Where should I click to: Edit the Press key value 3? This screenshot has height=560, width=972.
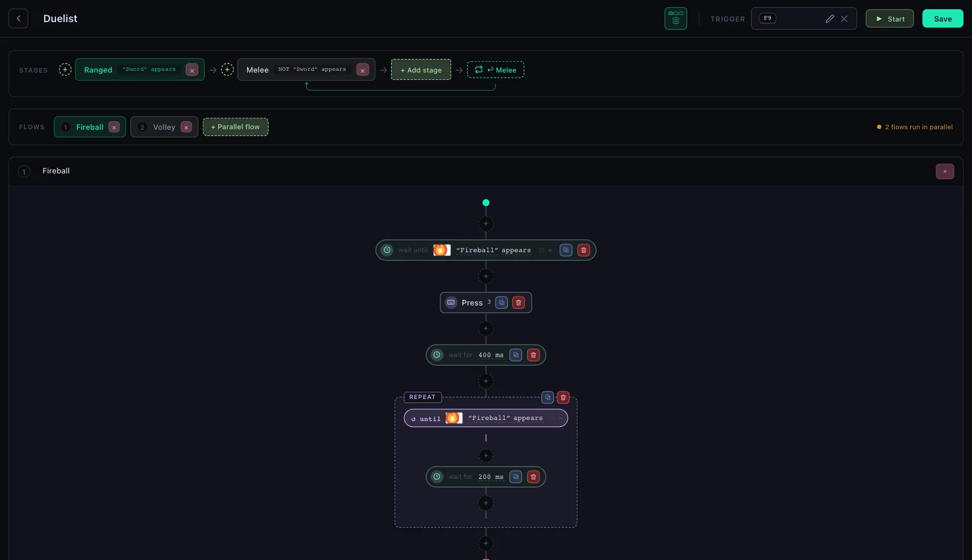click(x=489, y=302)
